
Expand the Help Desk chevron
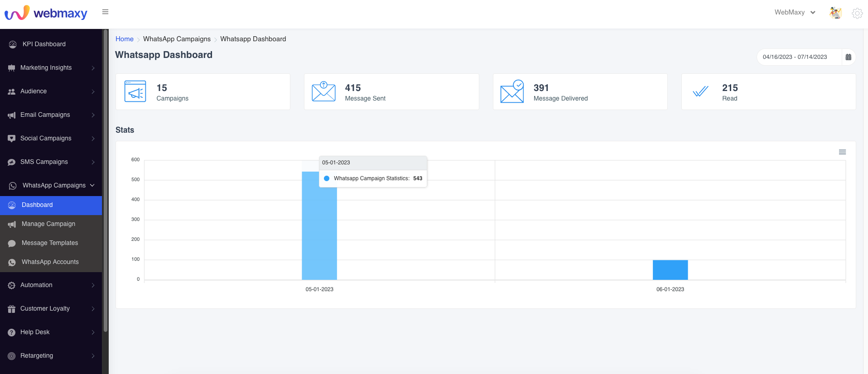pos(93,332)
